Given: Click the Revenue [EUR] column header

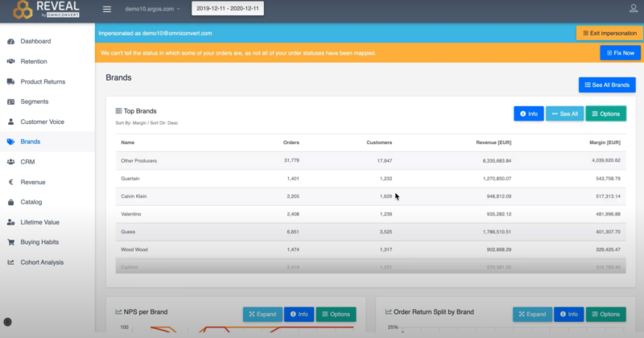Looking at the screenshot, I should pyautogui.click(x=493, y=142).
